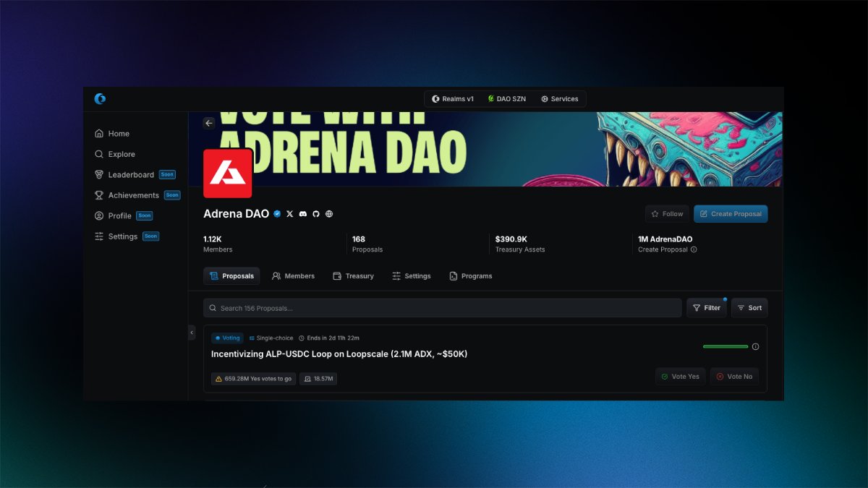Screen dimensions: 868x488
Task: Collapse the left sidebar with the chevron handle
Action: [x=192, y=333]
